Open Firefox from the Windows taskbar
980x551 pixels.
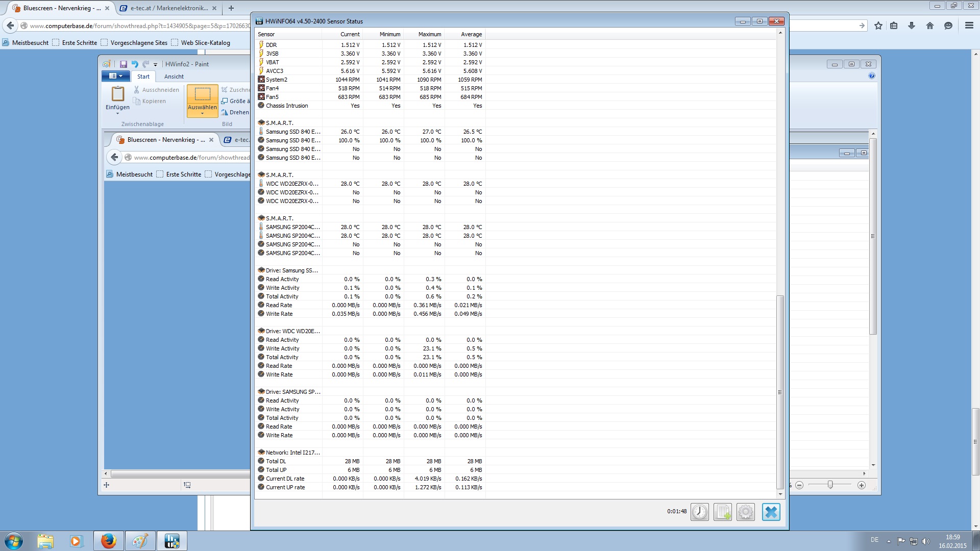coord(108,541)
